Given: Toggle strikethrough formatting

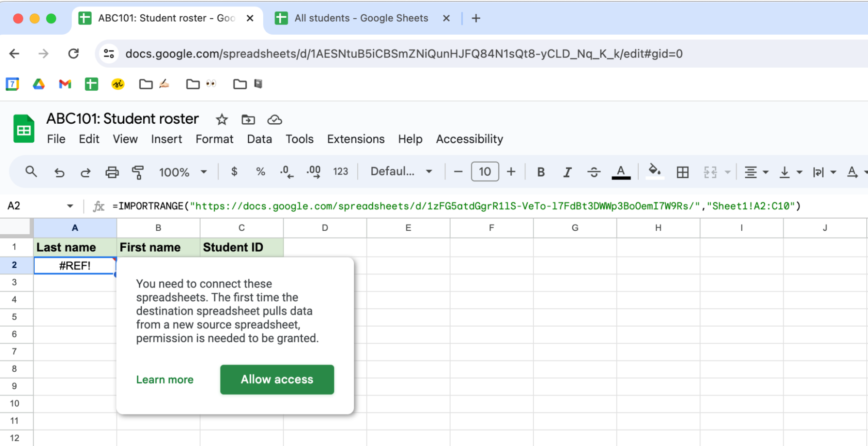Looking at the screenshot, I should [x=594, y=172].
